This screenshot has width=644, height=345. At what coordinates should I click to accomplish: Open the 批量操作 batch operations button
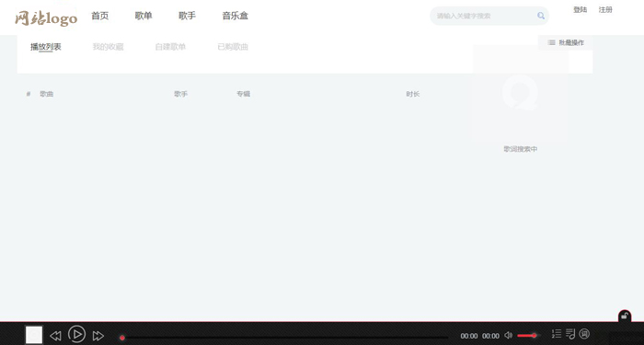566,42
